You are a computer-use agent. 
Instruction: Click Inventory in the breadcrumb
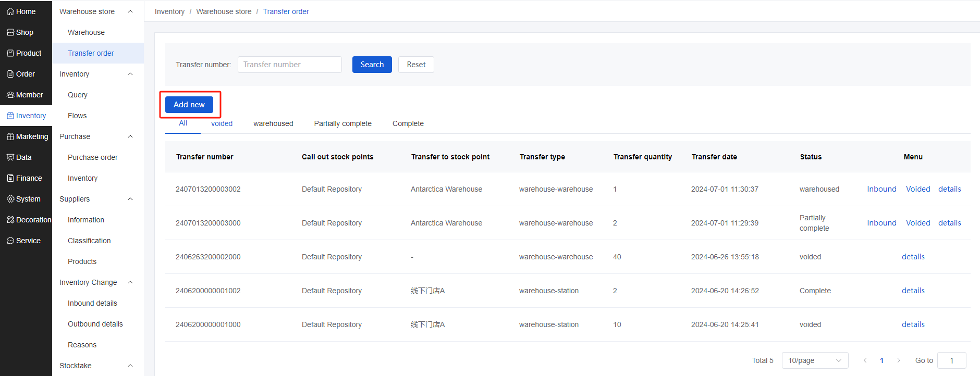tap(169, 11)
